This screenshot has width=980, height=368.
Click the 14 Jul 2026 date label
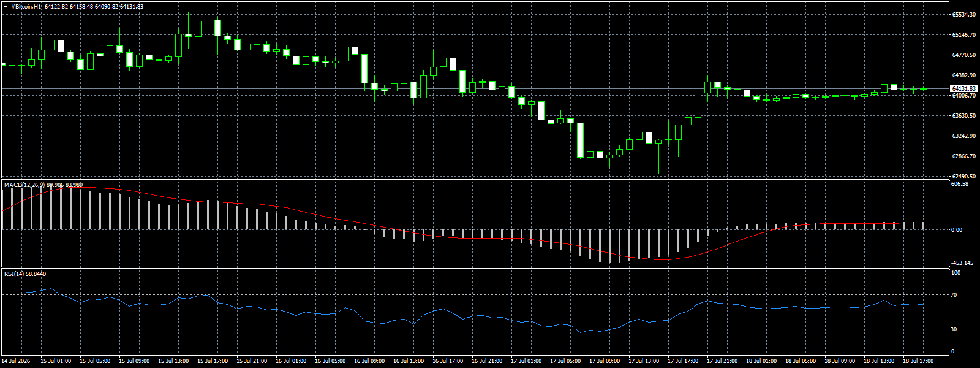16,361
